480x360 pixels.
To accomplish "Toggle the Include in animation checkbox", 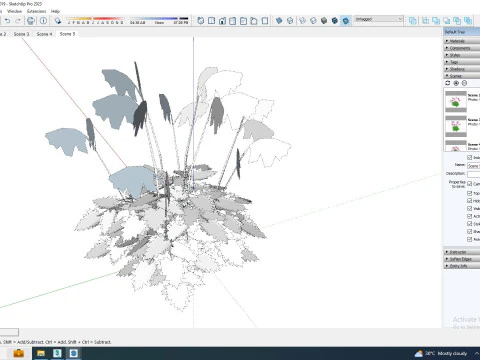I will tap(470, 157).
